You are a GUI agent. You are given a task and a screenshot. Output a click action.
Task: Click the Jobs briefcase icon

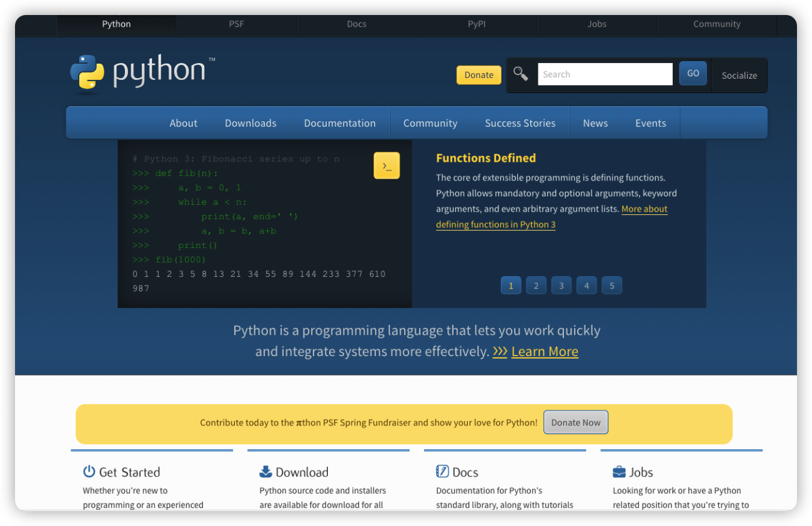pos(619,472)
